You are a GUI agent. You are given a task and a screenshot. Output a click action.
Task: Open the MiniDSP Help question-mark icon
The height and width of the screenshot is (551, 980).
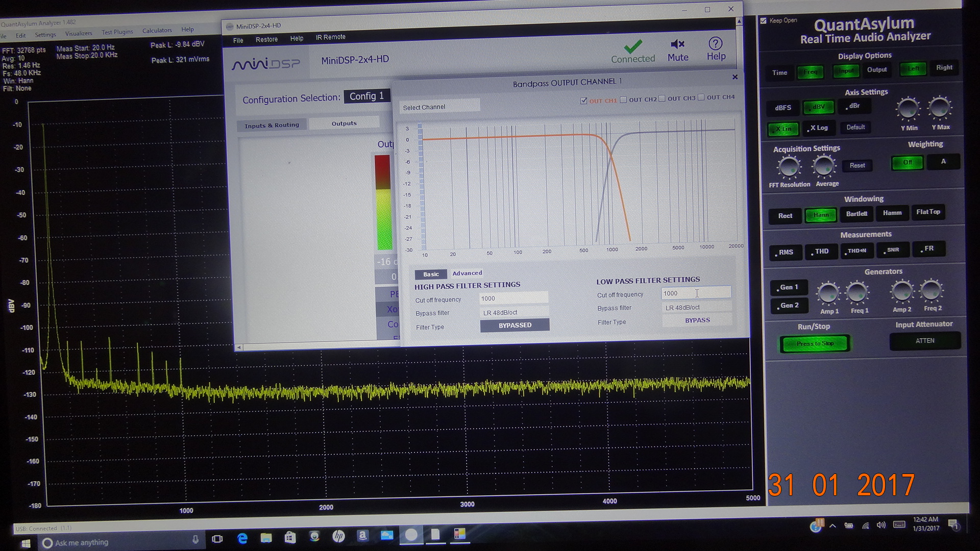pyautogui.click(x=716, y=43)
